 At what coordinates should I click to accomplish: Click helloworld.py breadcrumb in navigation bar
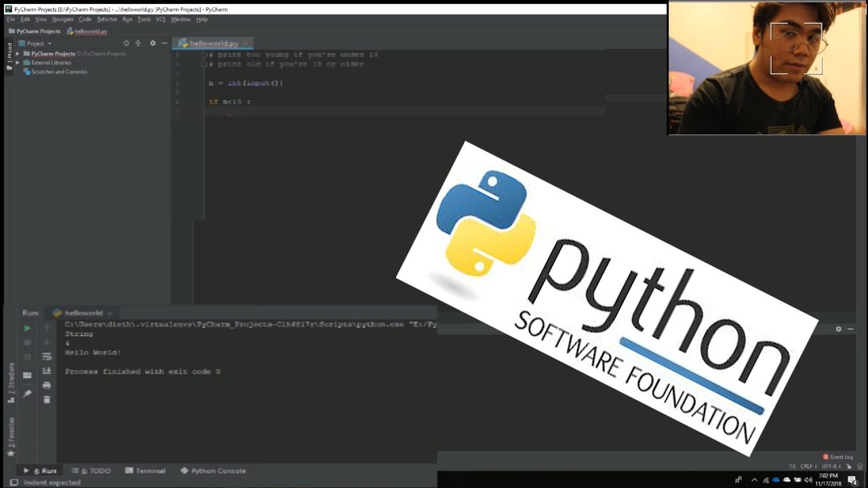click(x=87, y=31)
